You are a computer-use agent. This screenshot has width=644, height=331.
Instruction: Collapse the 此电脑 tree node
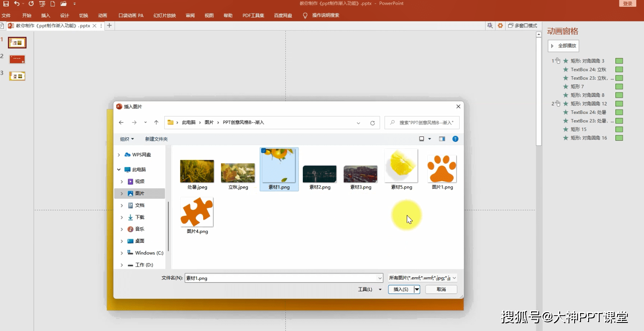coord(119,170)
